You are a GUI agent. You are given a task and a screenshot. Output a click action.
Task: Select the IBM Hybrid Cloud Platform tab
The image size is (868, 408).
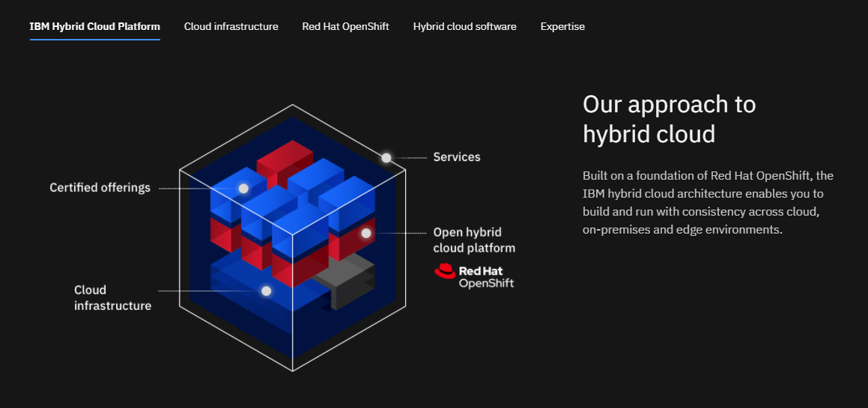94,26
